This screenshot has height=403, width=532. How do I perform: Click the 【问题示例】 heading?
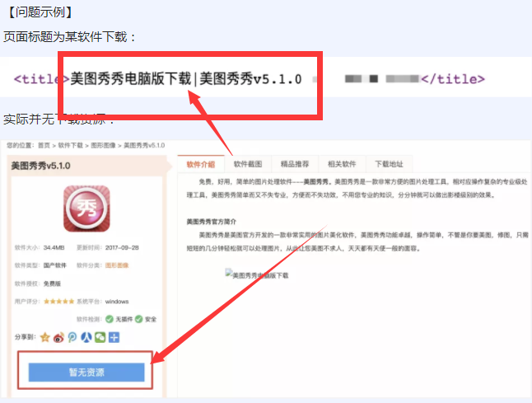click(40, 12)
